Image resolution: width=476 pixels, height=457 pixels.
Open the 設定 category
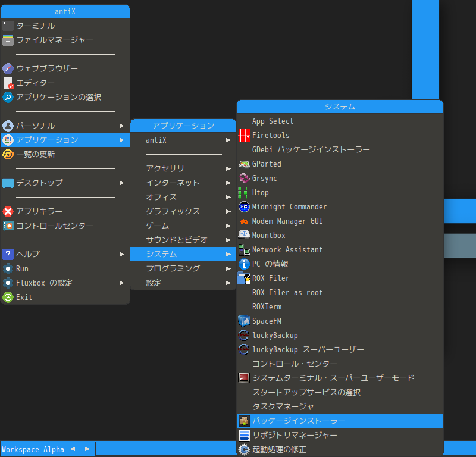pyautogui.click(x=183, y=283)
